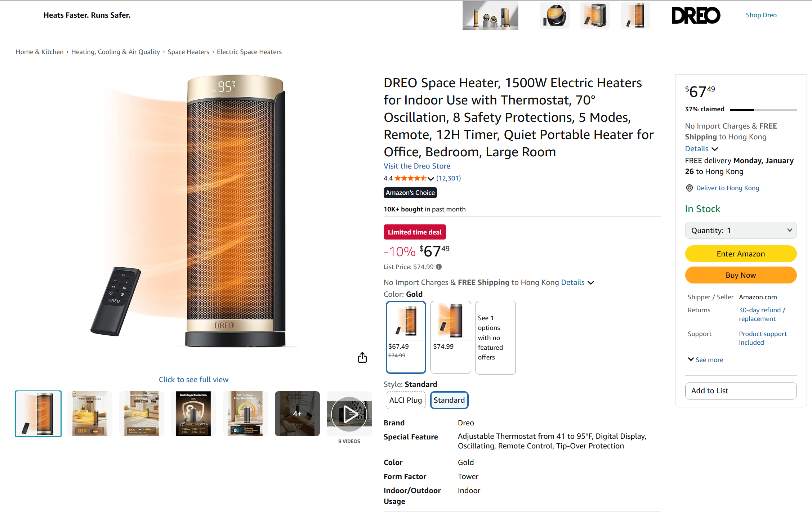Choose the $74.99 color swatch
This screenshot has height=514, width=812.
450,337
